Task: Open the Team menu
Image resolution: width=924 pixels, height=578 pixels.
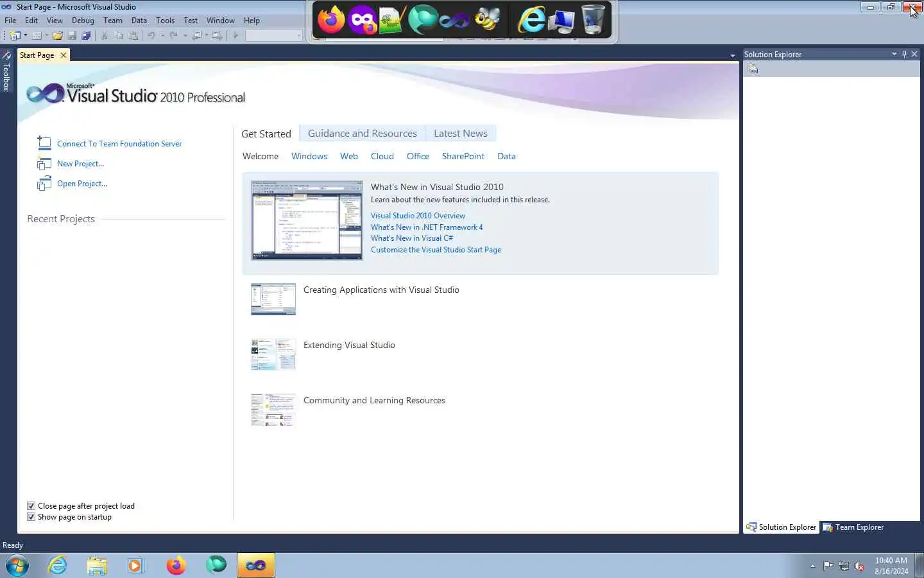Action: [x=113, y=21]
